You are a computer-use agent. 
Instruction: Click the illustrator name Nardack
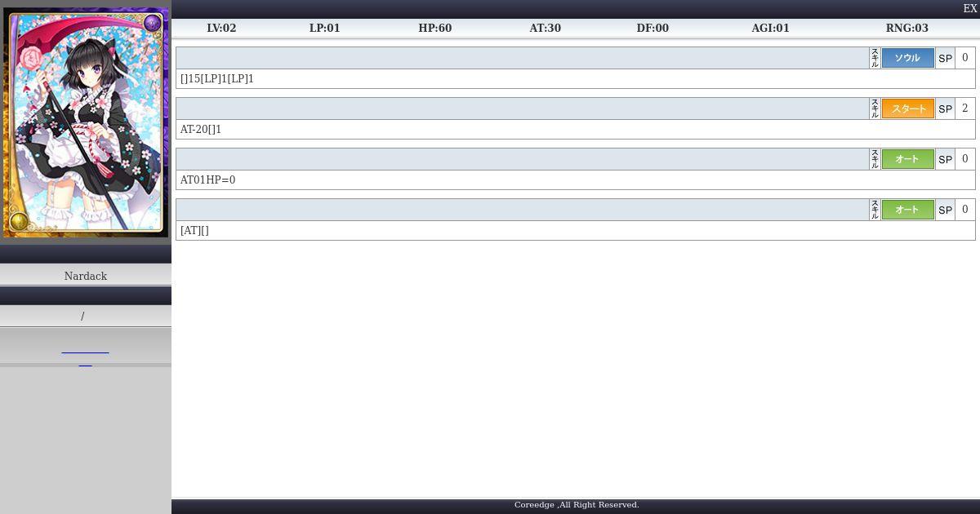point(86,276)
